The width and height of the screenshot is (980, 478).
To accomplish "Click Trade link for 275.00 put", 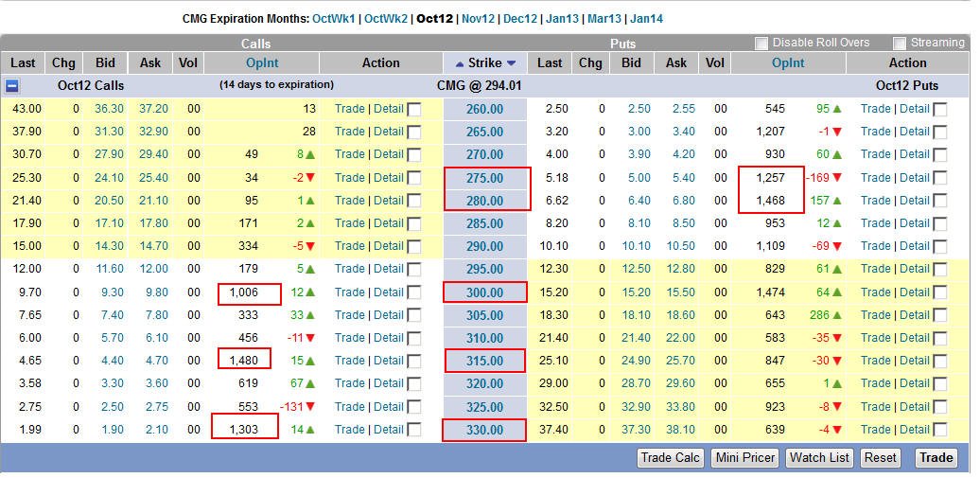I will (876, 178).
